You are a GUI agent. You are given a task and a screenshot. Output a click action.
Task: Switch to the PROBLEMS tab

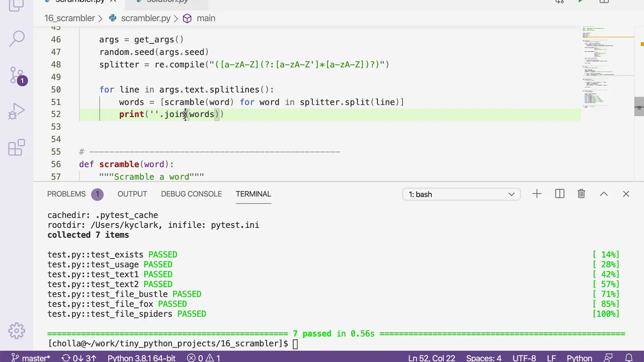(x=66, y=194)
